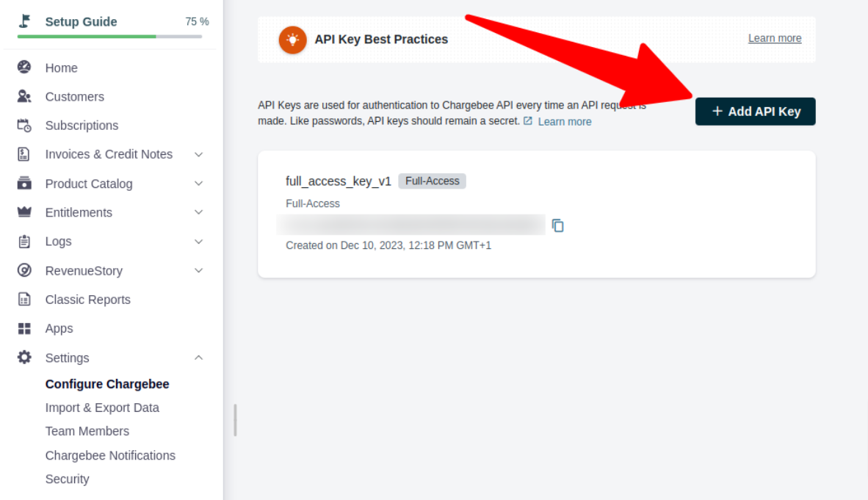Open Learn more link beside API Key Best Practices

pyautogui.click(x=775, y=38)
